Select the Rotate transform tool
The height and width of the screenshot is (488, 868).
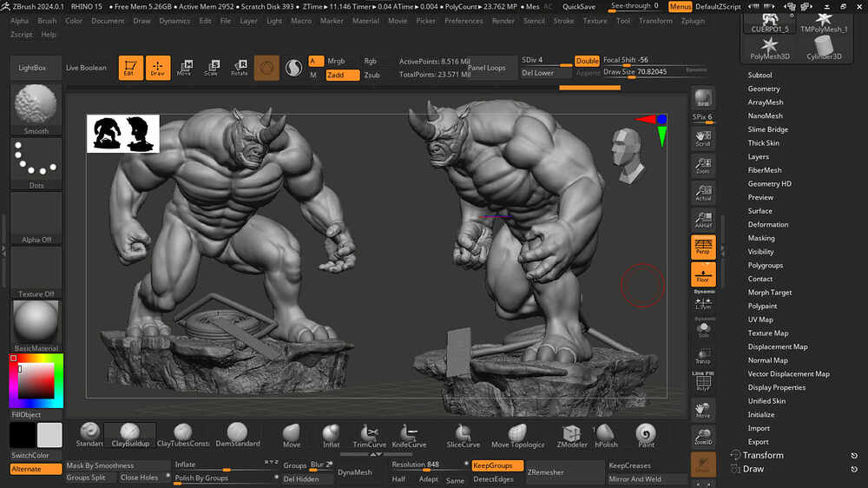click(x=240, y=68)
